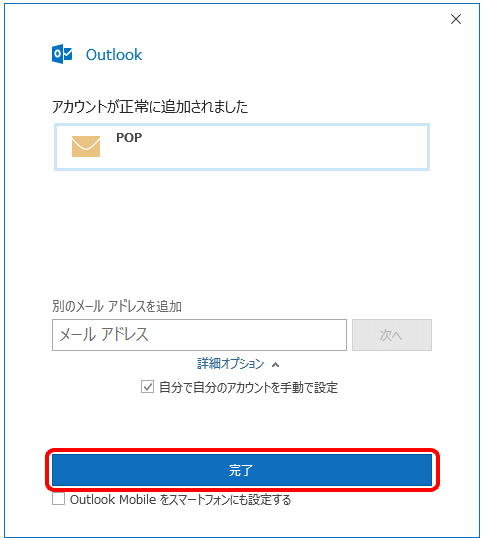The height and width of the screenshot is (538, 481).
Task: Click the 次へ button
Action: click(x=392, y=335)
